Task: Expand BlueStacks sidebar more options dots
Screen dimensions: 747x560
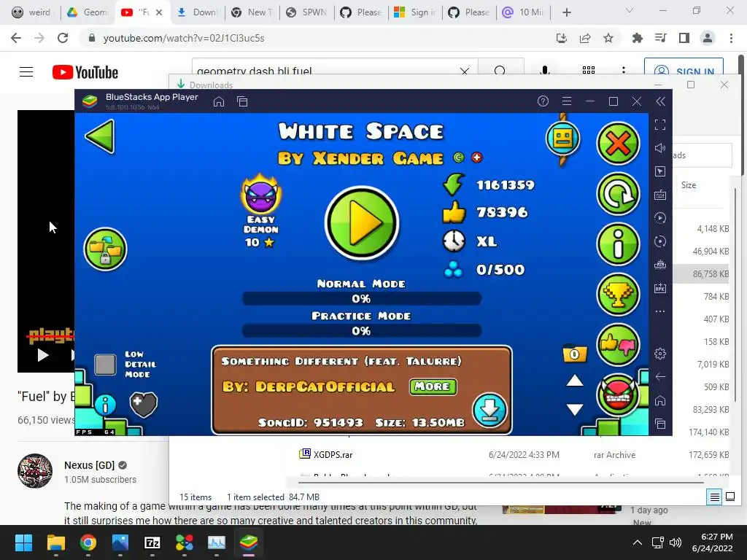Action: [x=660, y=311]
